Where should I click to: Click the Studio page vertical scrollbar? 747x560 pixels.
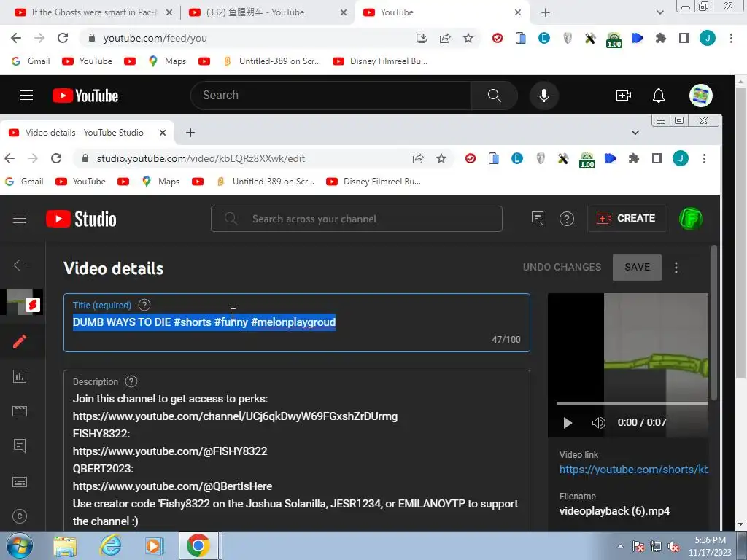point(713,322)
